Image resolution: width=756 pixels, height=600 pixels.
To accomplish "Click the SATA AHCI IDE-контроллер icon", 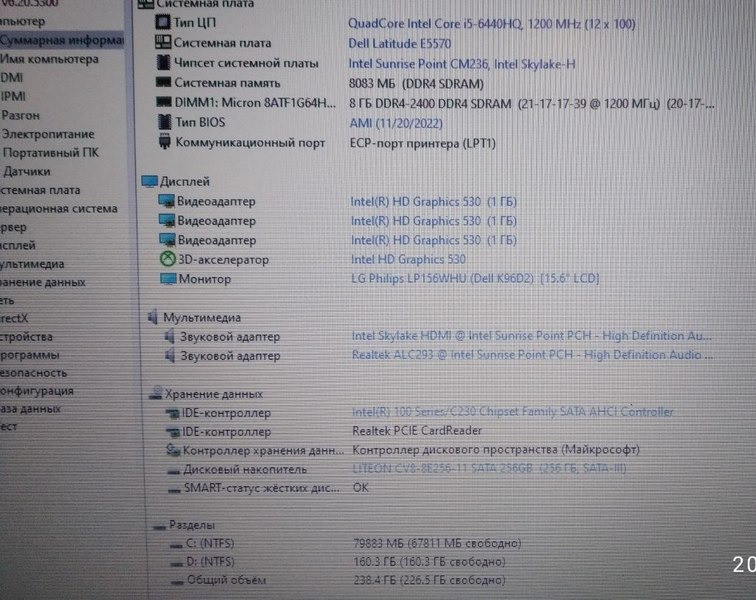I will pyautogui.click(x=172, y=413).
